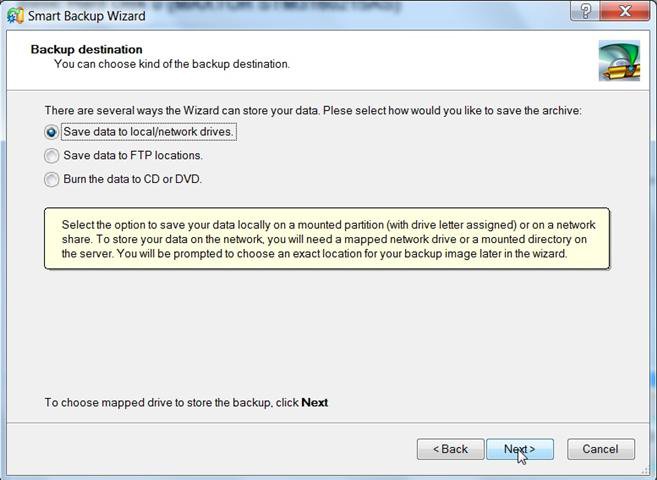Pick the Burn to CD or DVD radio circle
Image resolution: width=657 pixels, height=480 pixels.
coord(52,180)
